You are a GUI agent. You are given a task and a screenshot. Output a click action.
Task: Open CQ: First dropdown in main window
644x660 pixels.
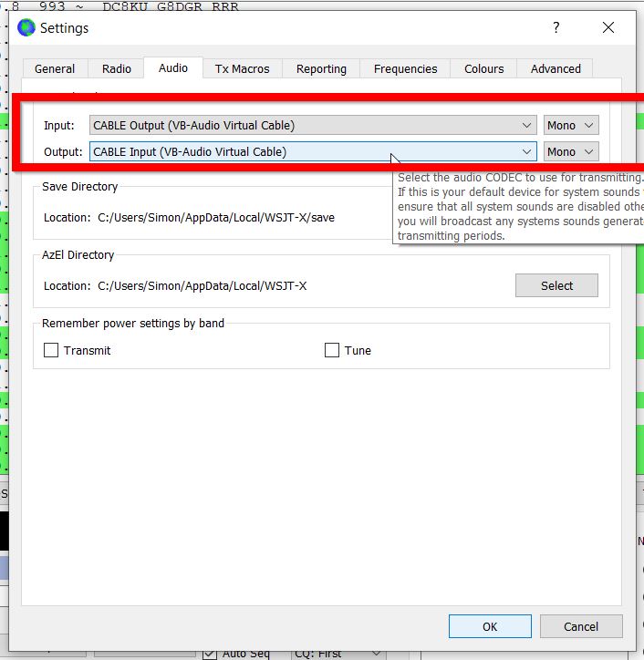[337, 654]
